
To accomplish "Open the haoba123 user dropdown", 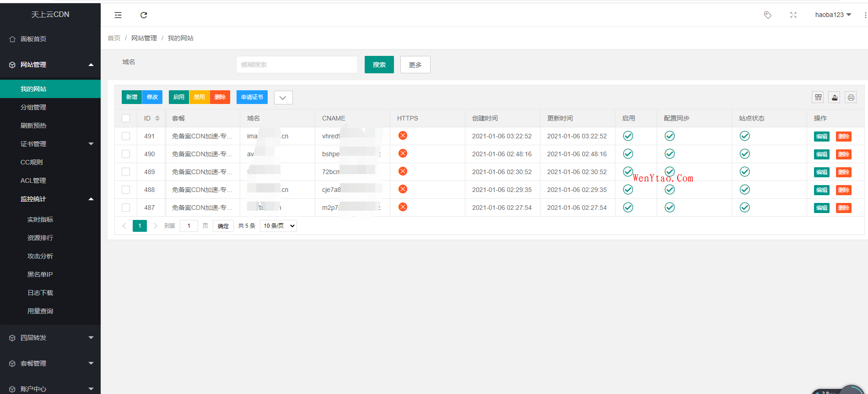I will (833, 15).
